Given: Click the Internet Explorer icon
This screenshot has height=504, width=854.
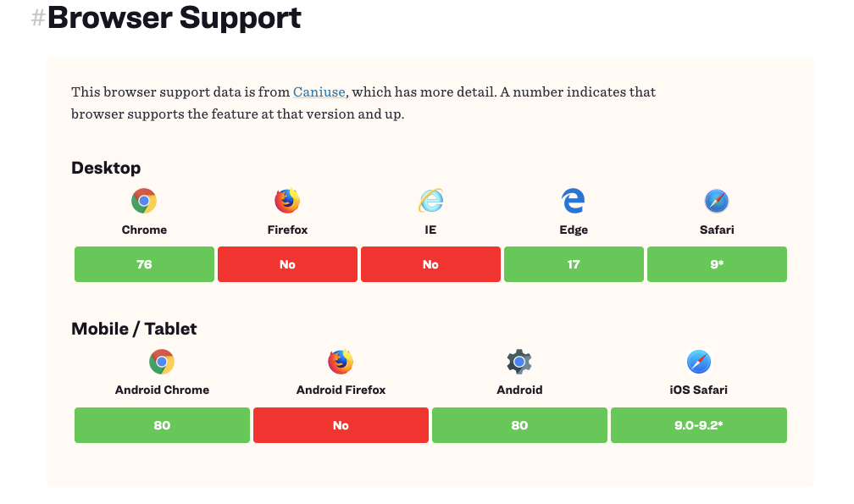Looking at the screenshot, I should click(430, 201).
